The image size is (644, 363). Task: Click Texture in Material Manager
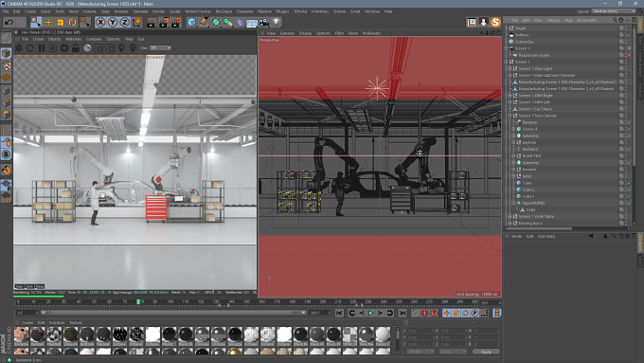point(76,322)
